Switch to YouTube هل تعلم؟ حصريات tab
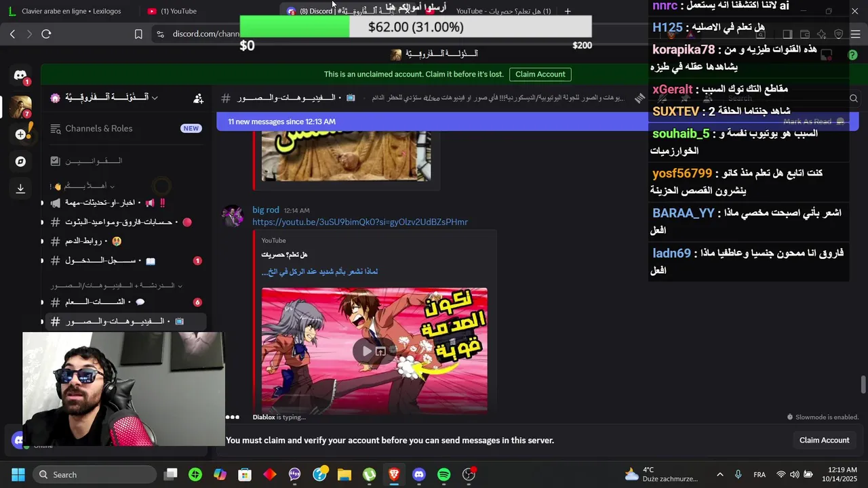 (x=503, y=11)
